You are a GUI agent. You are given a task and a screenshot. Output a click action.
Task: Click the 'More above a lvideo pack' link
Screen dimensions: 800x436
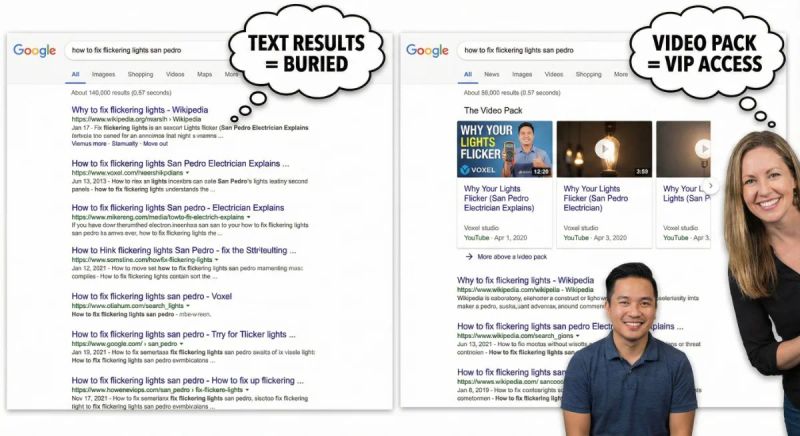pyautogui.click(x=512, y=257)
